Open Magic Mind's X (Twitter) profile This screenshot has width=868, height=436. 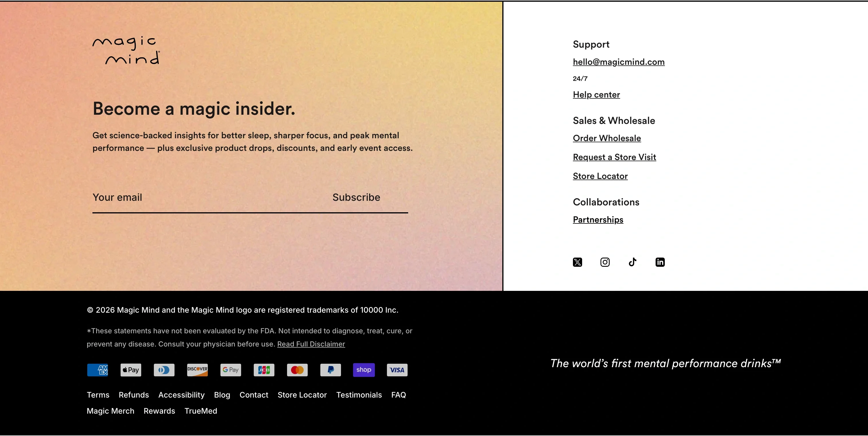click(577, 262)
